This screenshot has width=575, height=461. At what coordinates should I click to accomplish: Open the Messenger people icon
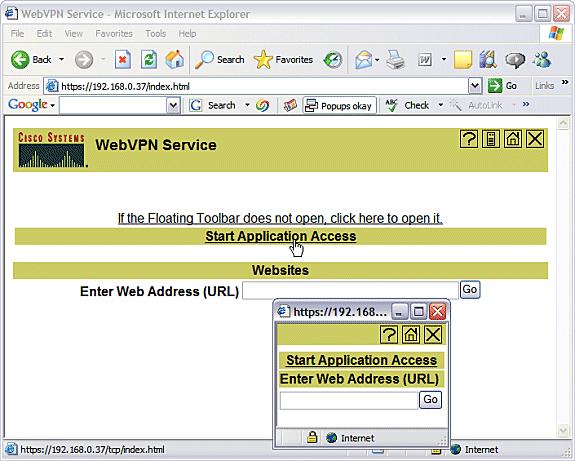542,59
